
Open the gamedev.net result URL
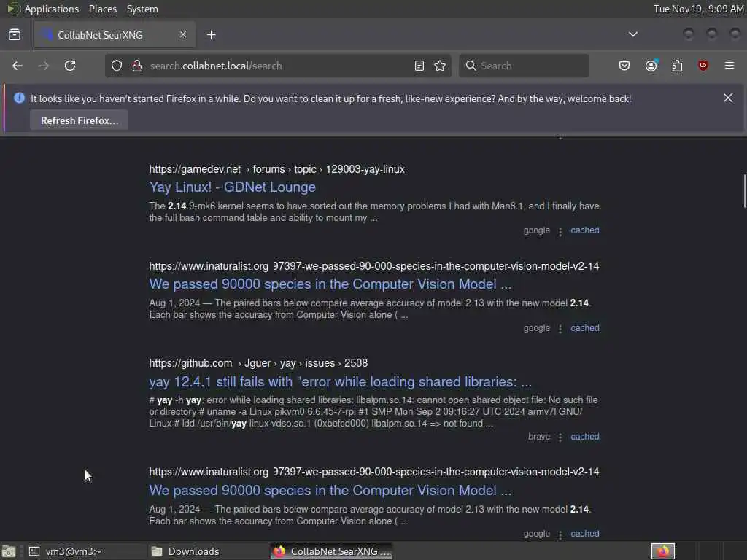point(276,169)
